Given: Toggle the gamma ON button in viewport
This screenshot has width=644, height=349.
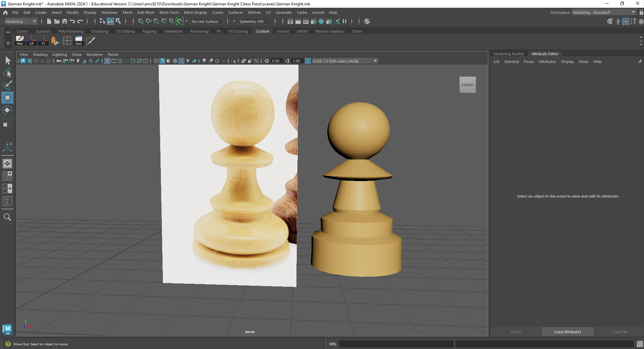Looking at the screenshot, I should pos(308,61).
